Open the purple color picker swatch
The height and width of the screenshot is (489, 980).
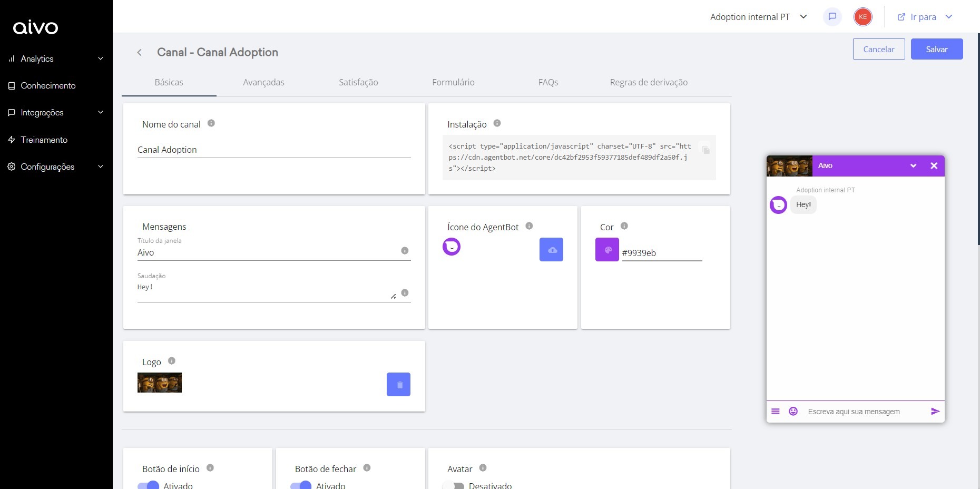coord(607,250)
